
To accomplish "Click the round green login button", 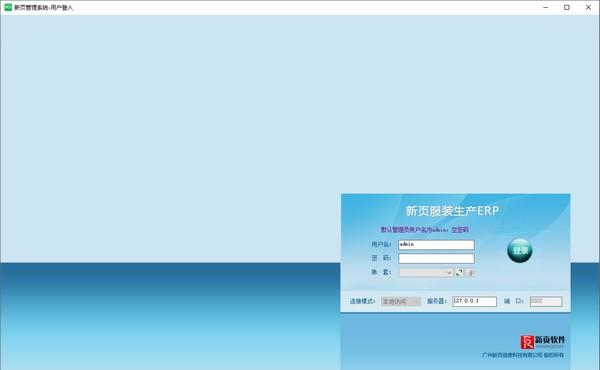I will (520, 251).
